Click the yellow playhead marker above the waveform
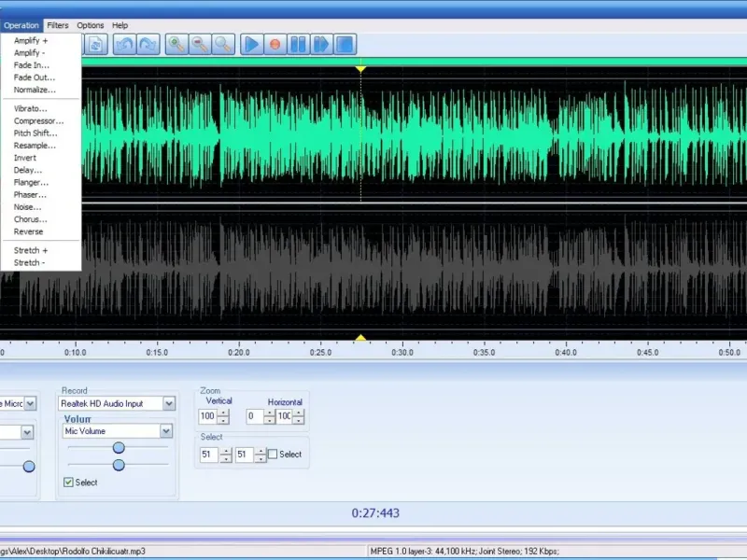This screenshot has width=747, height=560. click(x=360, y=68)
